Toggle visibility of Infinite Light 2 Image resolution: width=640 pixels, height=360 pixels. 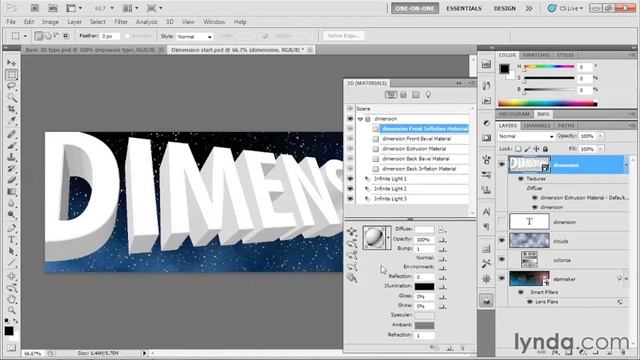coord(350,189)
